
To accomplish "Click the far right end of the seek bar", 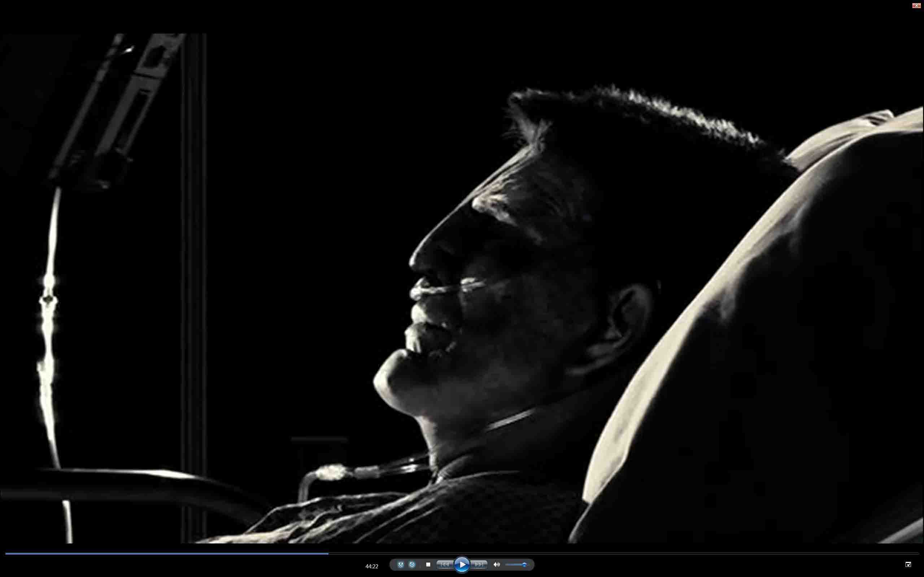I will click(917, 553).
